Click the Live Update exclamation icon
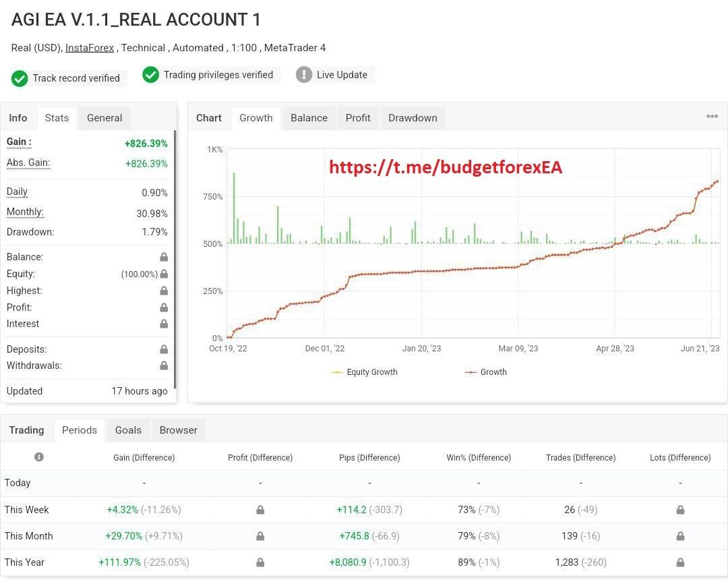728x584 pixels. [304, 75]
